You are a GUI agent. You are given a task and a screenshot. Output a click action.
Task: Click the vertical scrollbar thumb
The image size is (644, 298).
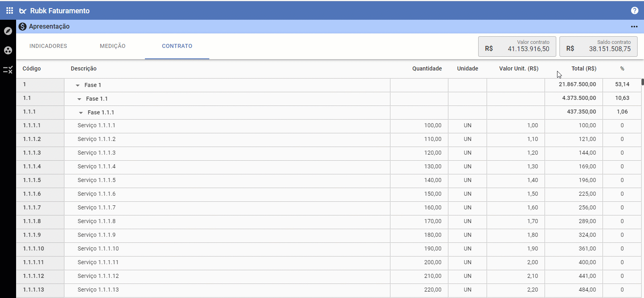642,82
